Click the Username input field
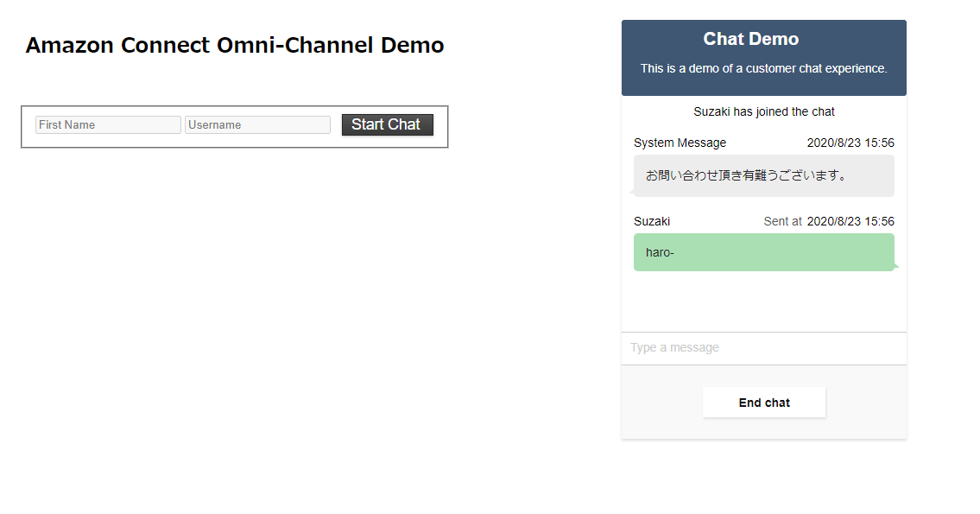980x514 pixels. pos(257,124)
